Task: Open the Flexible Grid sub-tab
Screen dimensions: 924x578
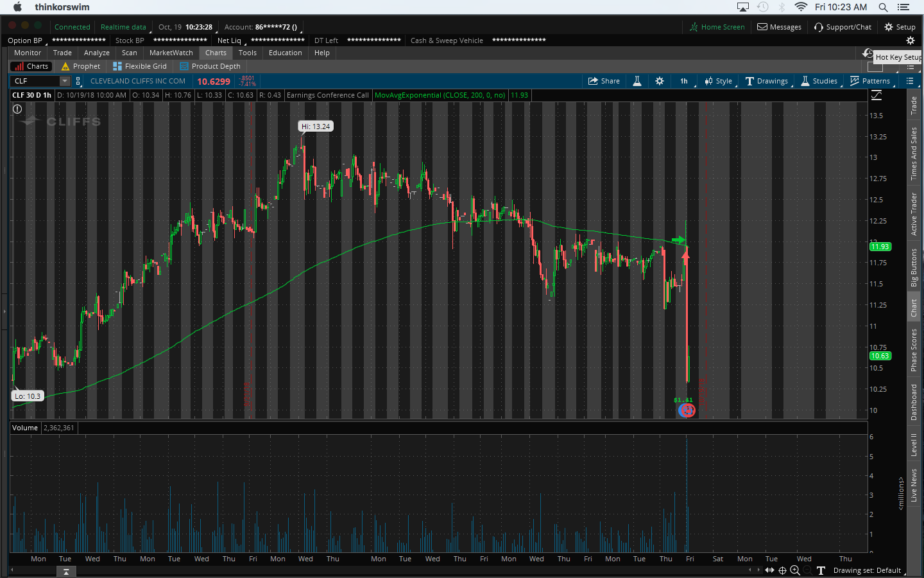Action: tap(140, 66)
